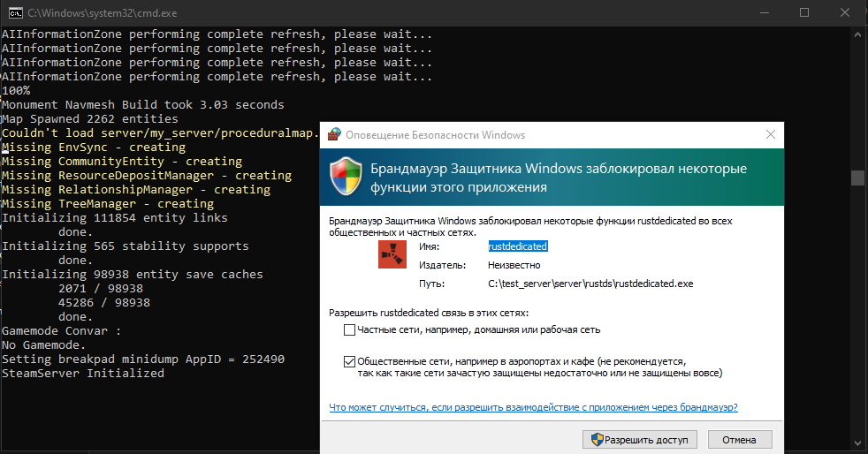Click the 2071 / 98938 progress line
The image size is (868, 454).
[101, 289]
